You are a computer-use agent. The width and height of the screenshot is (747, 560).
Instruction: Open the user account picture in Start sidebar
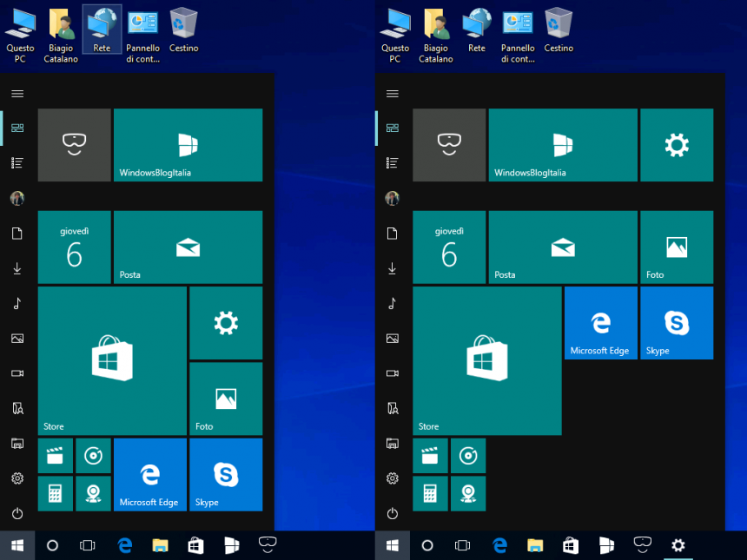[18, 198]
